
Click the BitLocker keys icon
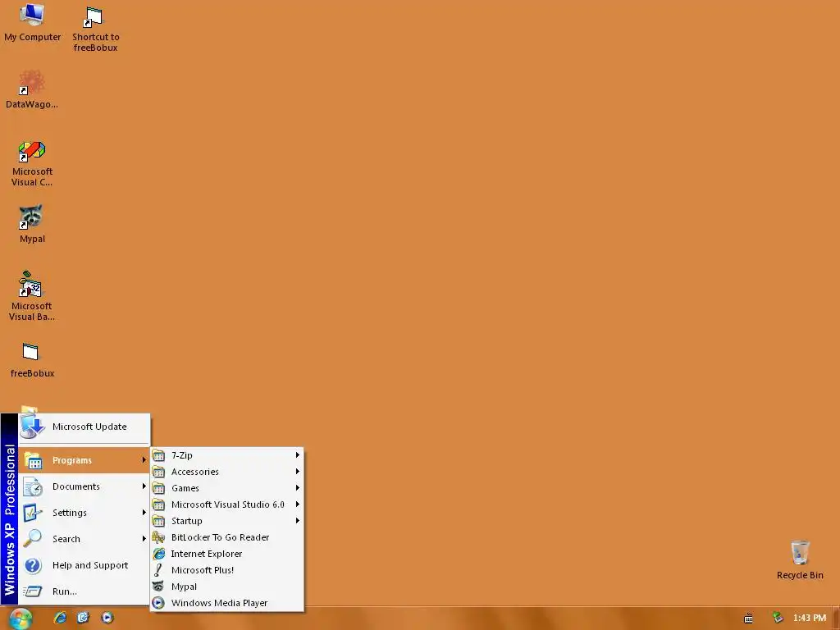coord(158,536)
